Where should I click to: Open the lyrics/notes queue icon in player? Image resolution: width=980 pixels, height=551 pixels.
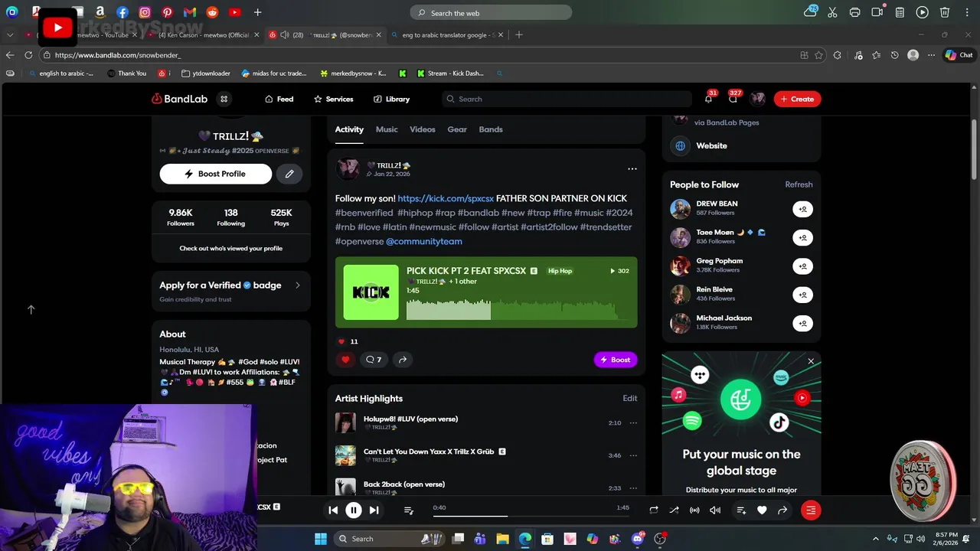pos(408,510)
